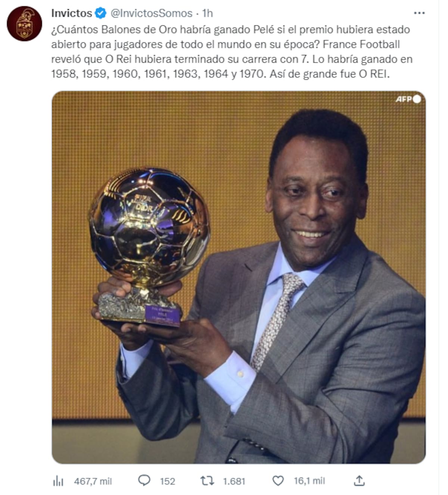Image resolution: width=448 pixels, height=495 pixels.
Task: Click the 1.681 retweets count
Action: (x=234, y=481)
